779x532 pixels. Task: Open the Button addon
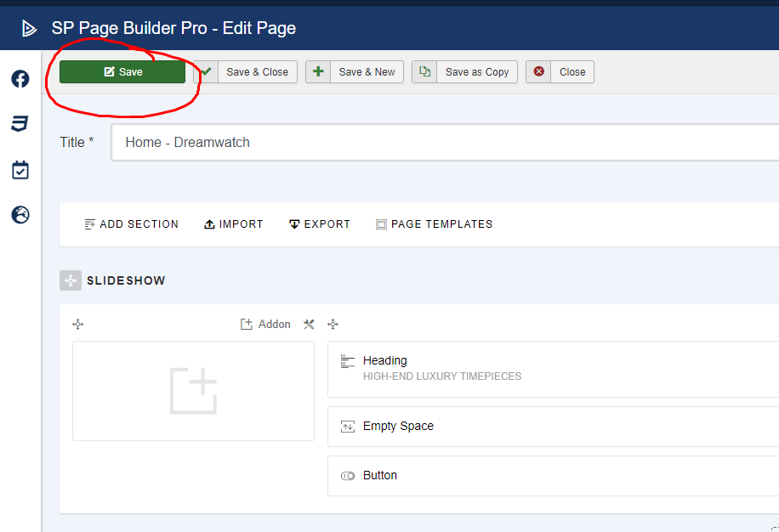[x=553, y=476]
